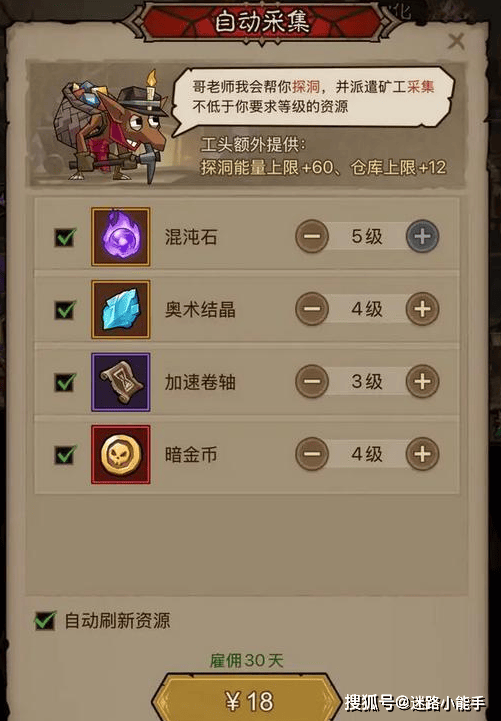
Task: Click the purple 混沌石 chaos stone icon
Action: 121,237
